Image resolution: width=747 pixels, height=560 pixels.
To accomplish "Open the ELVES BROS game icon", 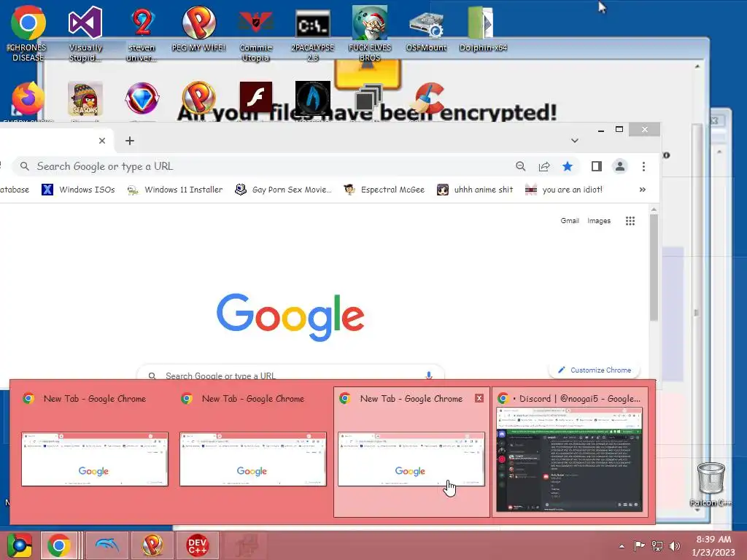I will tap(370, 33).
